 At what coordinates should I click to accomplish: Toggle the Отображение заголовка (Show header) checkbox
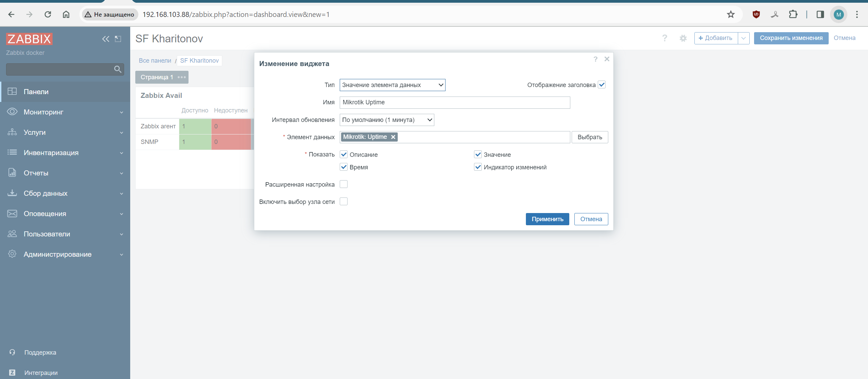pos(602,85)
